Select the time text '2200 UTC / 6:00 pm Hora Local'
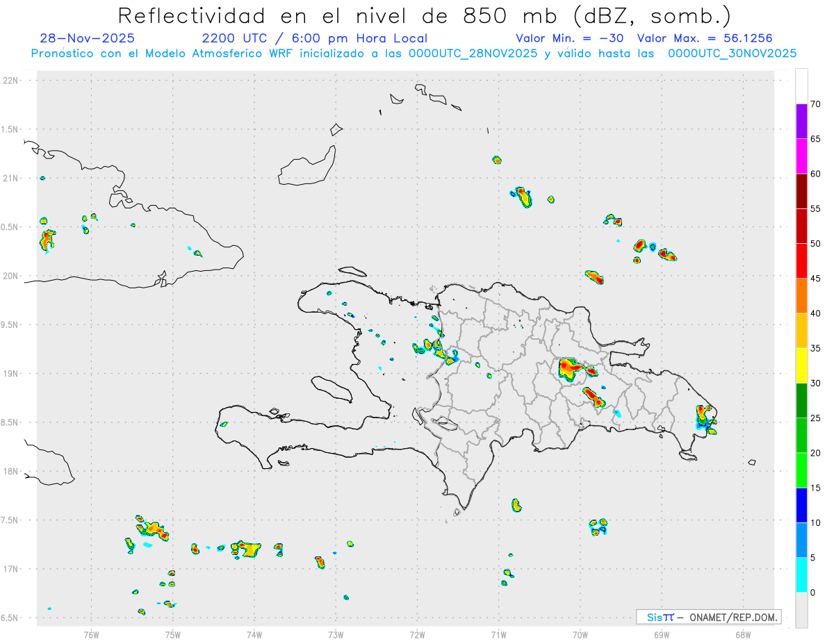 click(315, 38)
